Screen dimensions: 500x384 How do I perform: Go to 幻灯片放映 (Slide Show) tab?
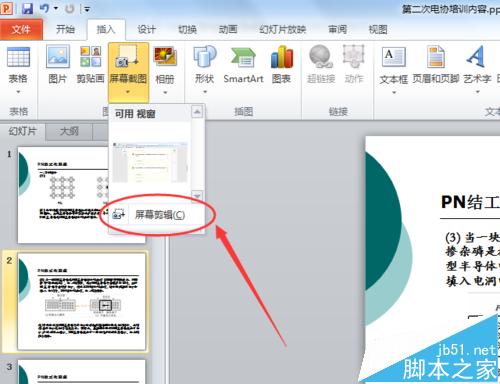point(283,29)
